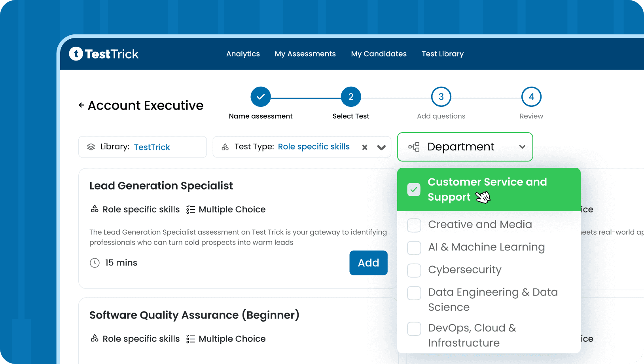
Task: Click the 15 mins clock icon
Action: coord(95,263)
